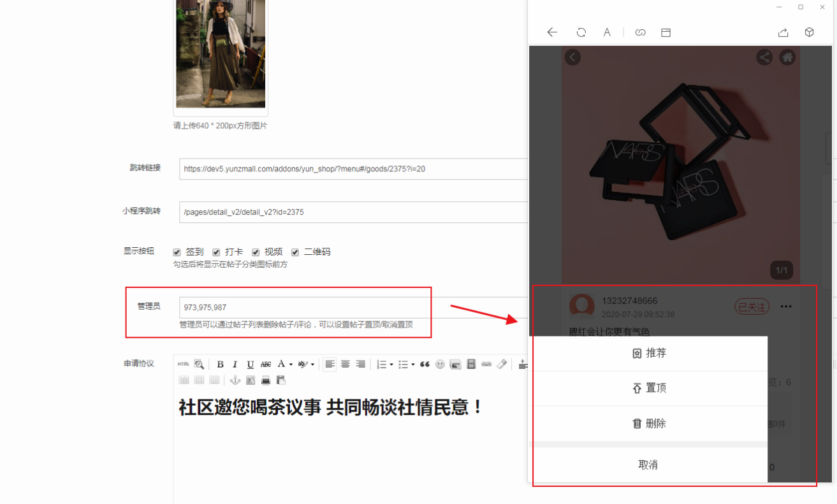Apply bold formatting in editor toolbar
The width and height of the screenshot is (837, 504).
coord(220,364)
